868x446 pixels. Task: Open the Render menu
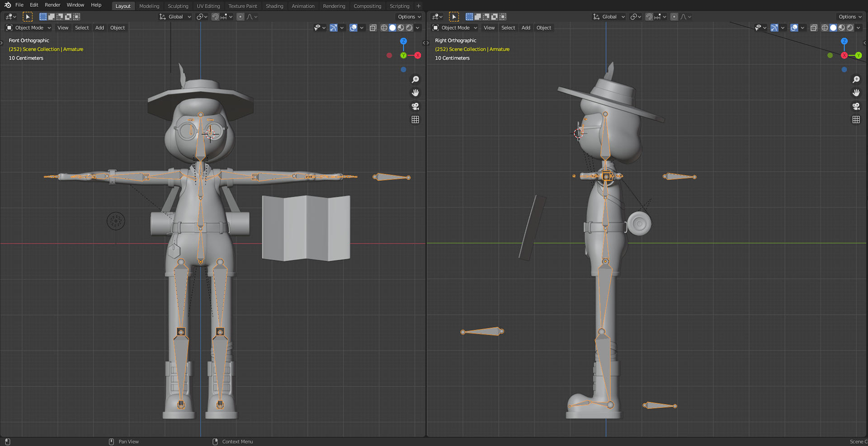[x=52, y=5]
